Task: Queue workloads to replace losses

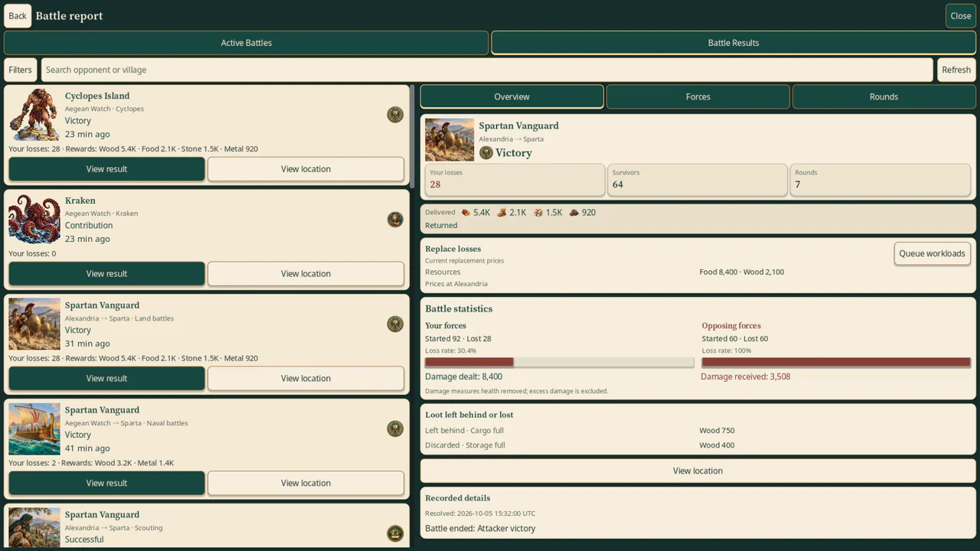Action: (x=932, y=253)
